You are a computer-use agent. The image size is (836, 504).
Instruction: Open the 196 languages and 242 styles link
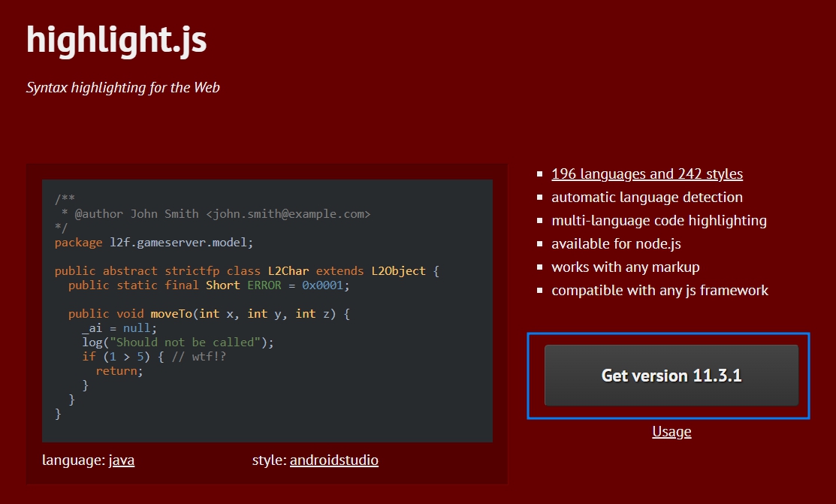[x=647, y=174]
